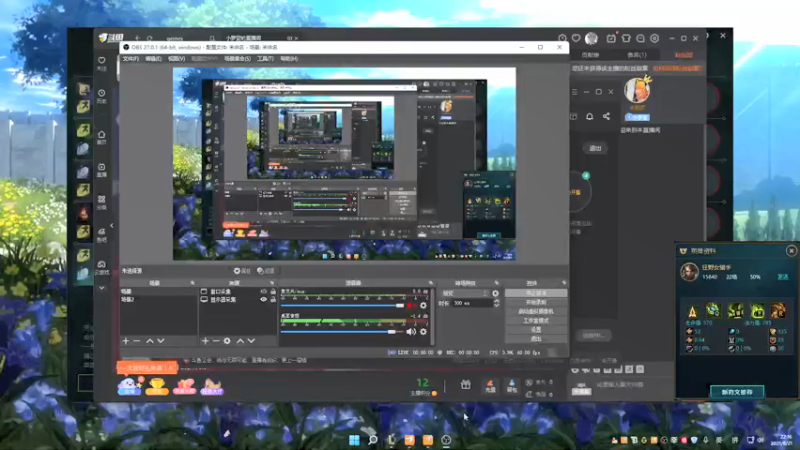
Task: Collapse Douyu sidebar with the left chevron
Action: pyautogui.click(x=112, y=226)
